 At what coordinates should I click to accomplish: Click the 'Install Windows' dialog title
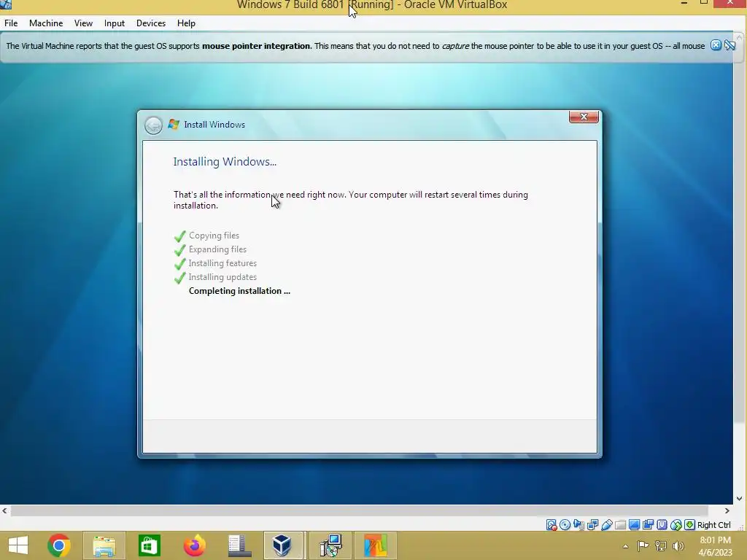pos(214,124)
